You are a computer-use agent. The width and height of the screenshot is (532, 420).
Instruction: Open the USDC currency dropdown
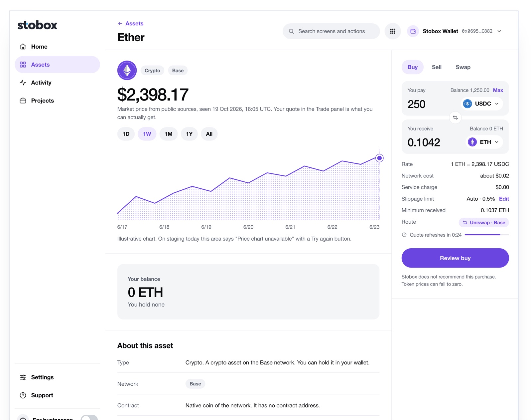click(481, 104)
